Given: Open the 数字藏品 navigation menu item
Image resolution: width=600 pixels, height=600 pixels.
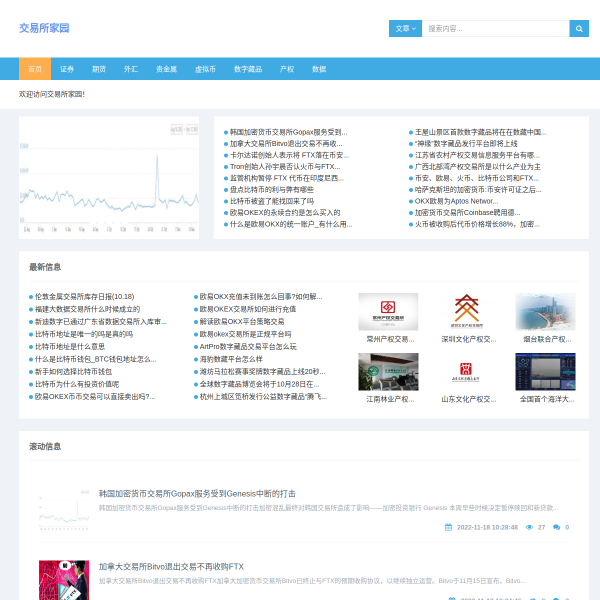Looking at the screenshot, I should [248, 69].
